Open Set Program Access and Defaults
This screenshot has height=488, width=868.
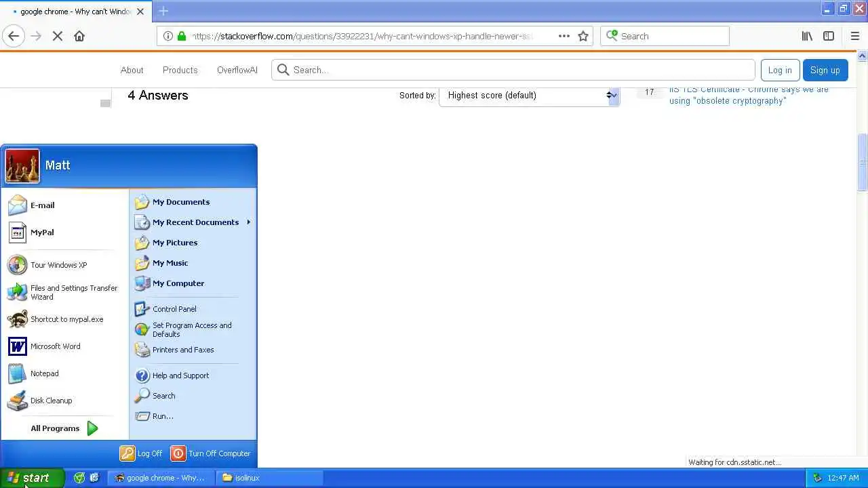(193, 329)
